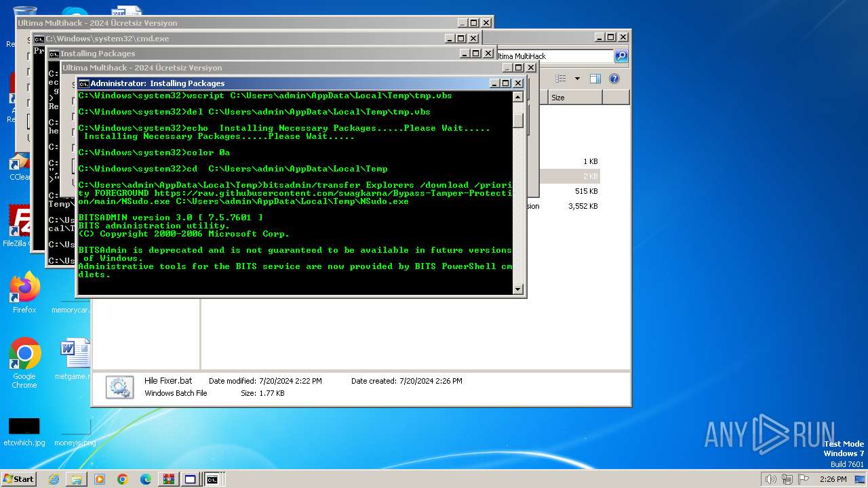Viewport: 868px width, 488px height.
Task: Open the network tray icon
Action: pyautogui.click(x=787, y=479)
